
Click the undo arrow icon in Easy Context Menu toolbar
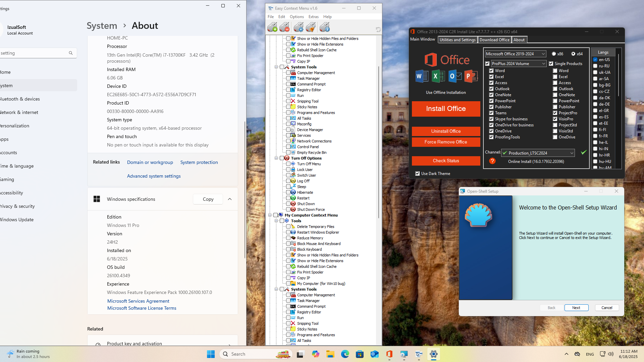(378, 29)
